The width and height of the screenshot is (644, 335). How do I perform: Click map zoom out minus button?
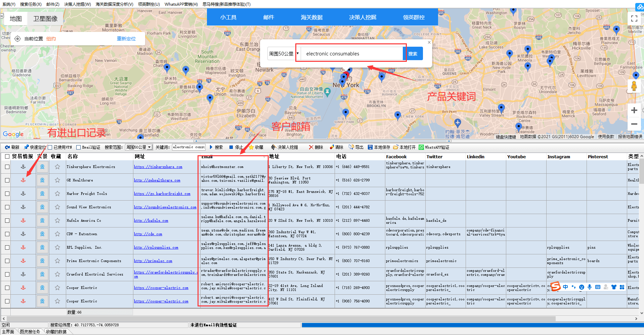pyautogui.click(x=634, y=124)
